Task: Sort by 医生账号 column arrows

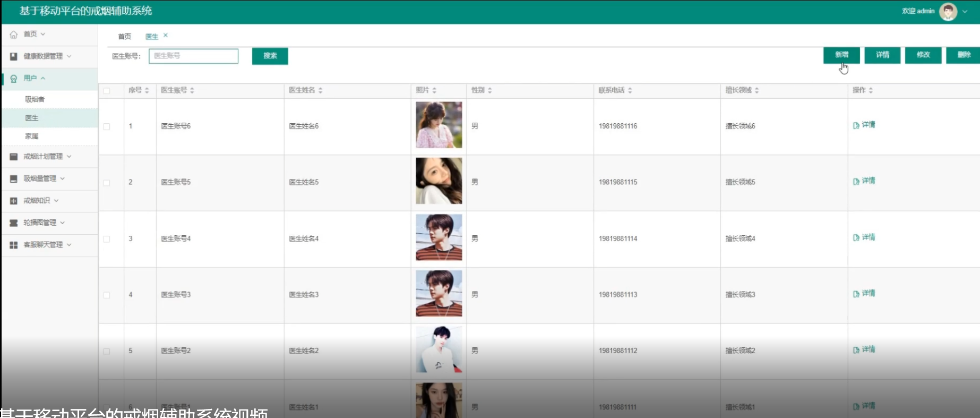Action: coord(192,90)
